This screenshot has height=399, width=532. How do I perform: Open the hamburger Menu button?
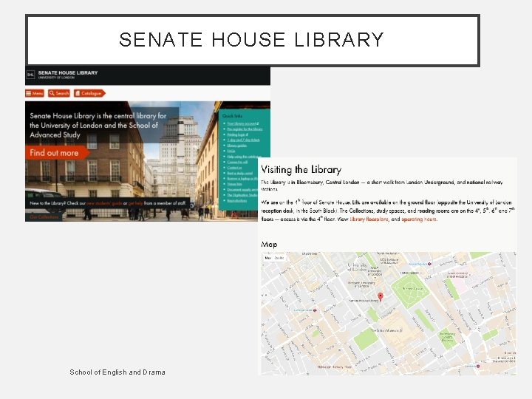tap(35, 93)
